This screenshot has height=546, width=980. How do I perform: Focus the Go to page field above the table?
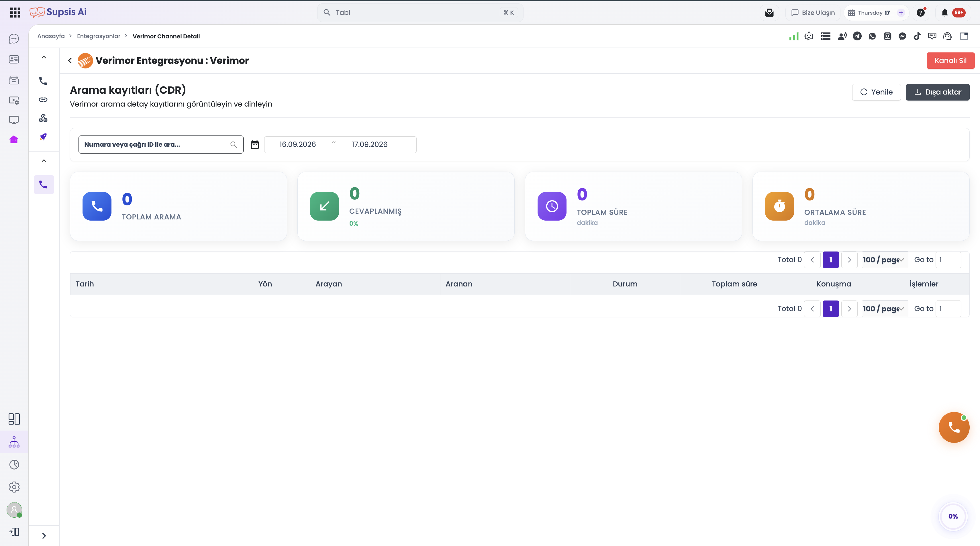[948, 260]
